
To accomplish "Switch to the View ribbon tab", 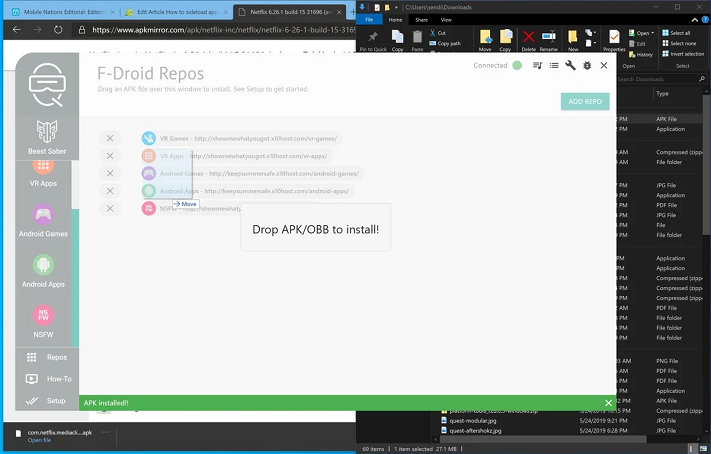I will pyautogui.click(x=446, y=19).
